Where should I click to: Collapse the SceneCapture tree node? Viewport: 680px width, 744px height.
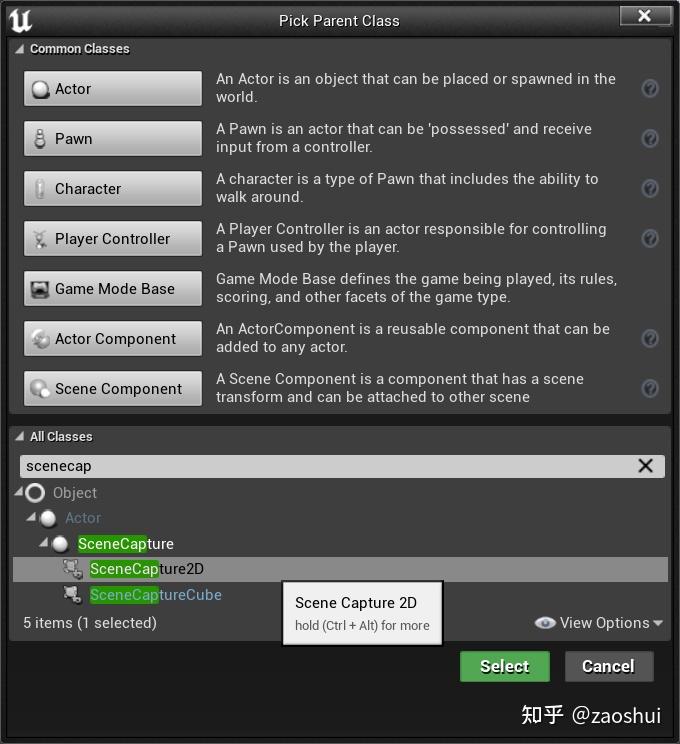[x=43, y=543]
